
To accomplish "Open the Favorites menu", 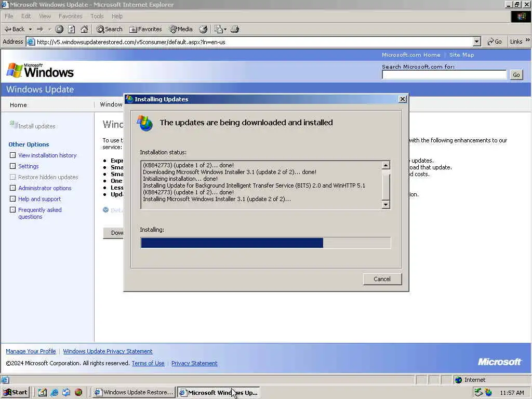I will click(x=70, y=16).
